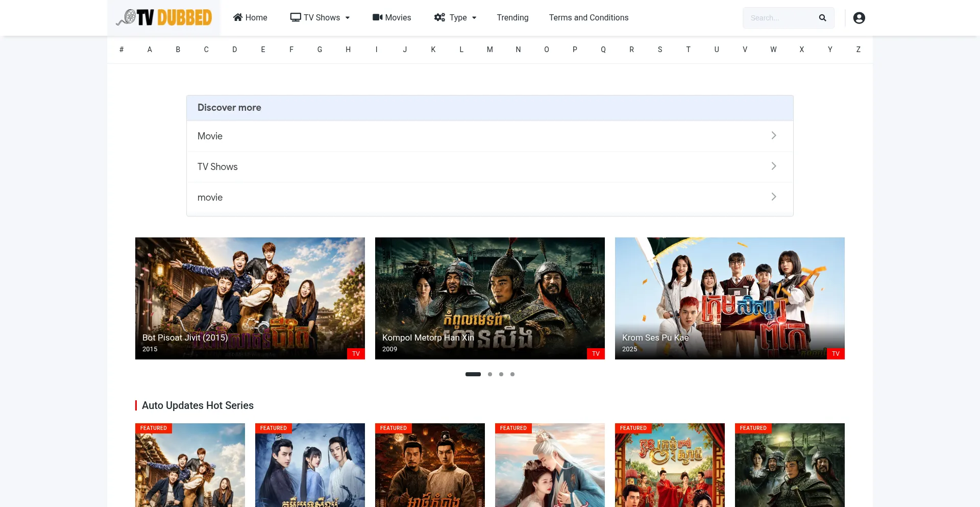Filter titles by the # symbol
Screen dimensions: 980x507
(121, 50)
